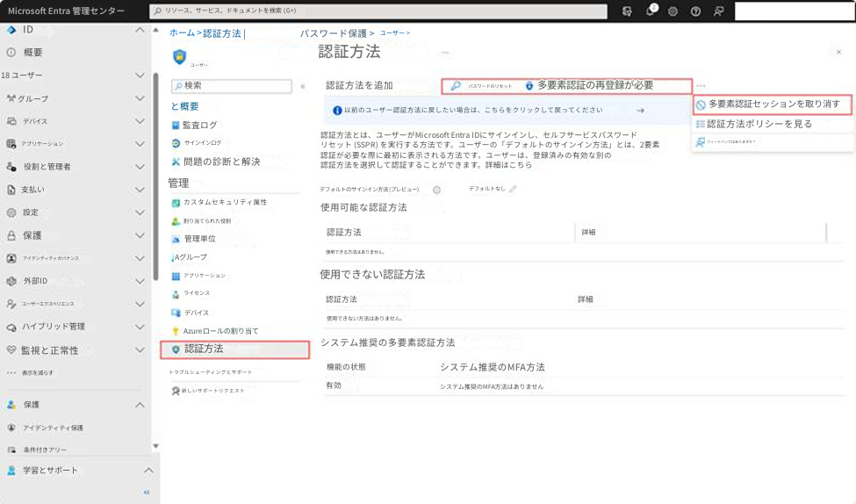Collapse the ID section chevron

(x=140, y=30)
